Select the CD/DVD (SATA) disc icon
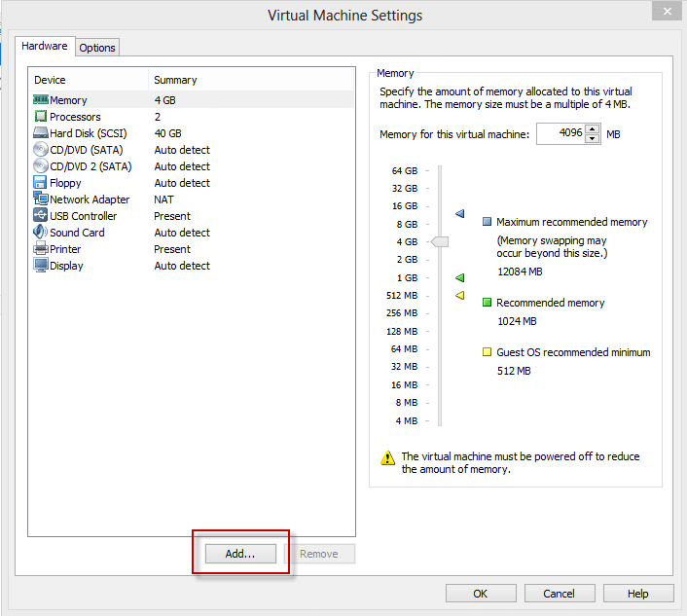 coord(41,150)
